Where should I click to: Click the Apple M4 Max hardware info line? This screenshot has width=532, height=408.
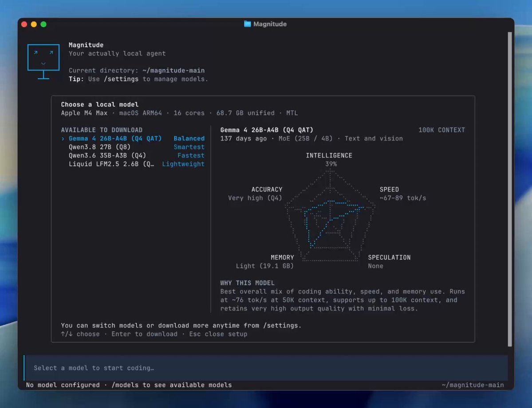click(180, 113)
